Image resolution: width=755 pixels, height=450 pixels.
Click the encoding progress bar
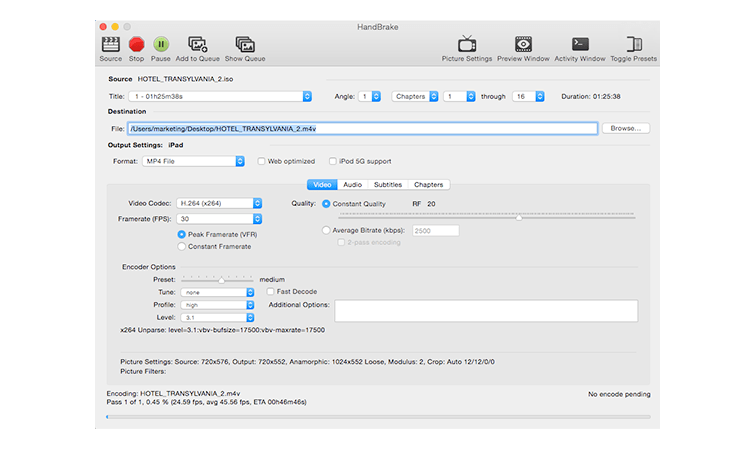(378, 417)
